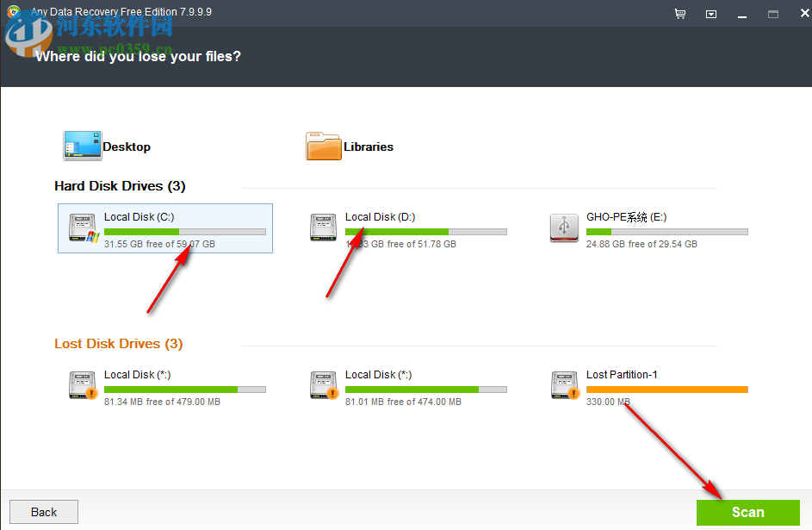Viewport: 812px width, 530px height.
Task: Click '81.34 MB free of 479.00 MB' text
Action: (162, 402)
